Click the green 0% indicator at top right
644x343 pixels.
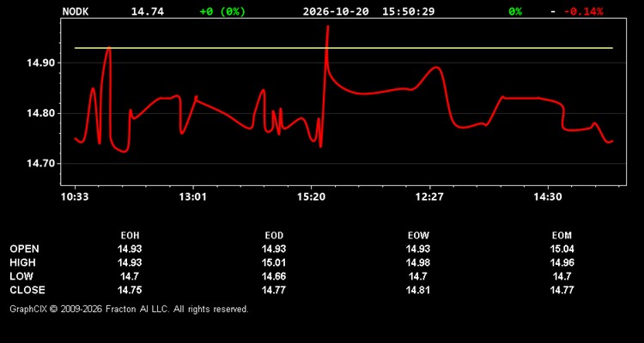pos(515,11)
